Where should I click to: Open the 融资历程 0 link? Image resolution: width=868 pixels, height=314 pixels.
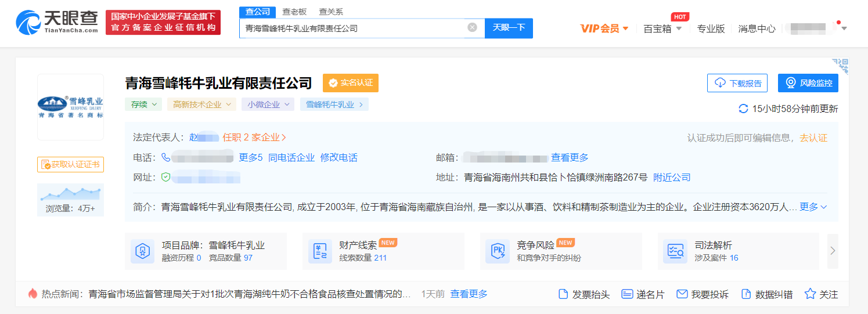pyautogui.click(x=182, y=258)
